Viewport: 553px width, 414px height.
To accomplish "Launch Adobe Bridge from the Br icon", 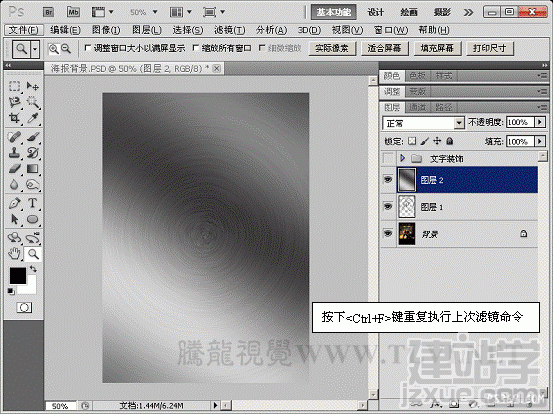I will (x=48, y=12).
